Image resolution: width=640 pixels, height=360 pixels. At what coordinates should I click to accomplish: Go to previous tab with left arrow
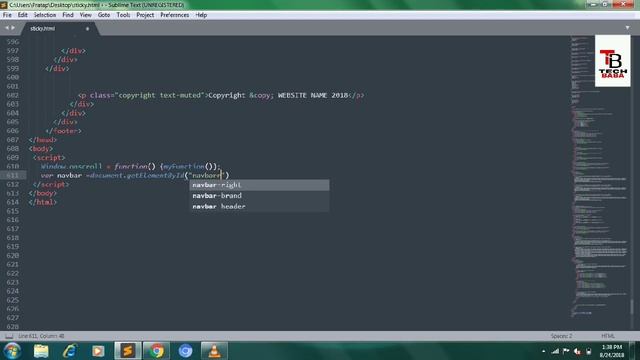(7, 28)
